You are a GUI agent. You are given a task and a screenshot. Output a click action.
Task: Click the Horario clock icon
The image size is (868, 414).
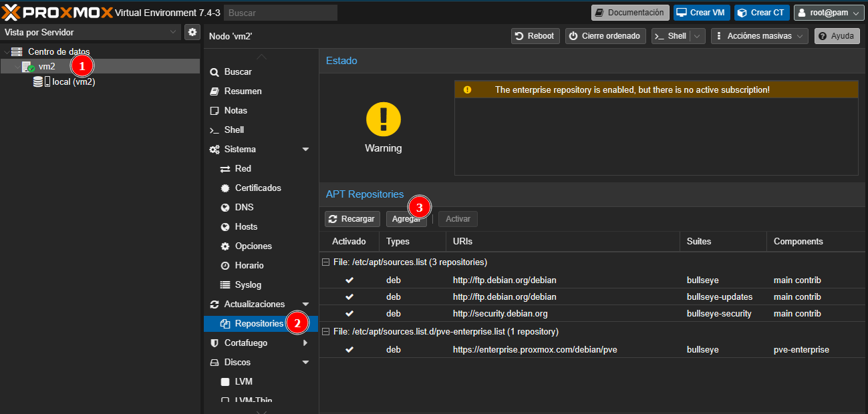[x=225, y=265]
